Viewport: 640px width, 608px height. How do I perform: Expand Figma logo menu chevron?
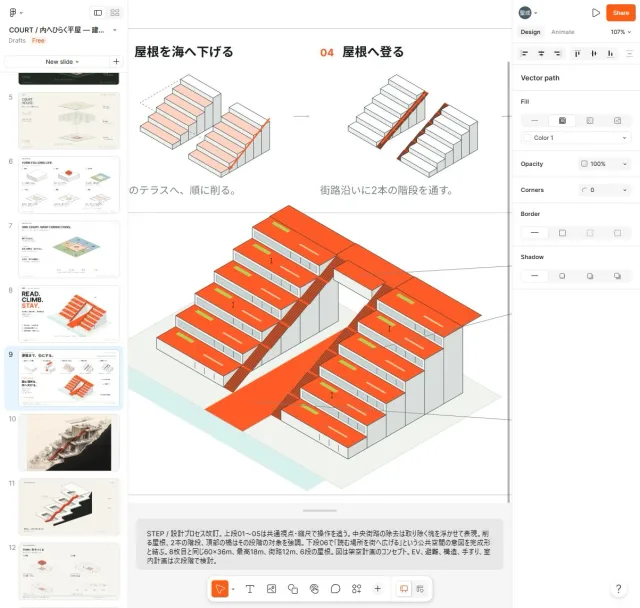tap(21, 13)
